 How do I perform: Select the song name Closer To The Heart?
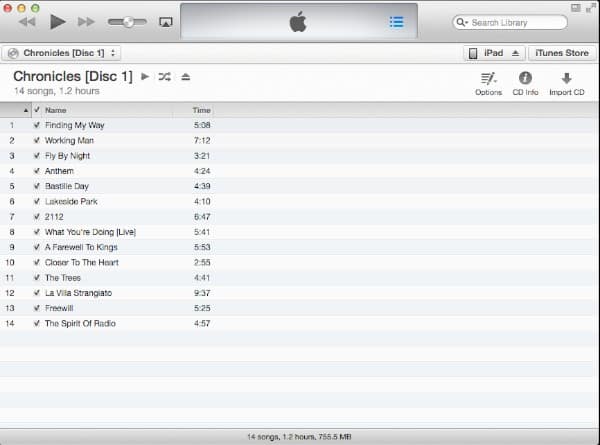pos(82,262)
